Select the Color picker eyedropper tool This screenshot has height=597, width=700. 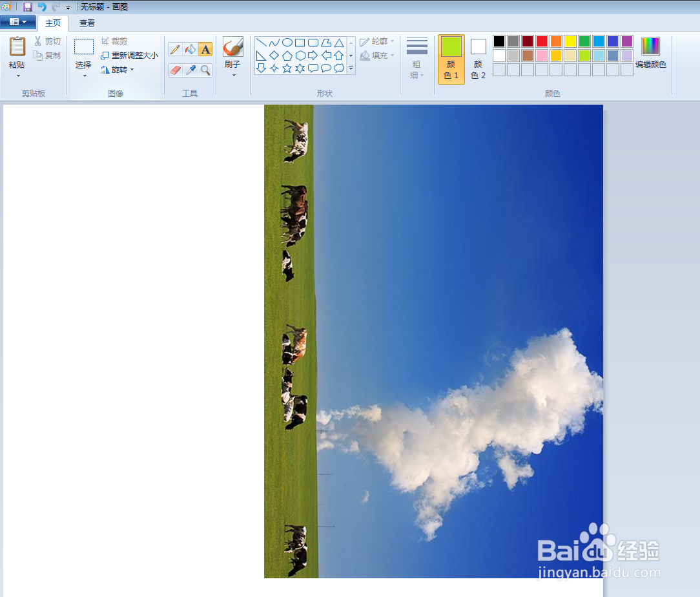[190, 70]
